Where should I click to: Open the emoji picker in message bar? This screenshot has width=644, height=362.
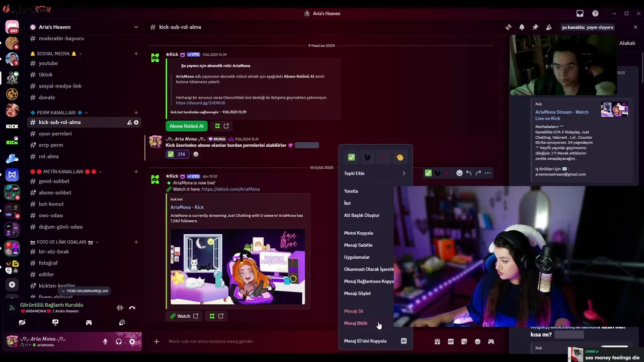[477, 341]
